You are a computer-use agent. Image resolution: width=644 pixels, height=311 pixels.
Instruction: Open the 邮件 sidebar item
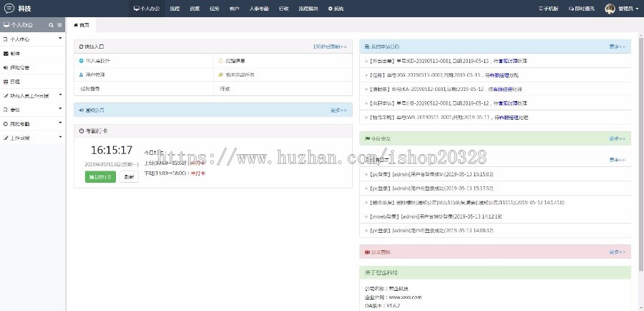tap(32, 54)
